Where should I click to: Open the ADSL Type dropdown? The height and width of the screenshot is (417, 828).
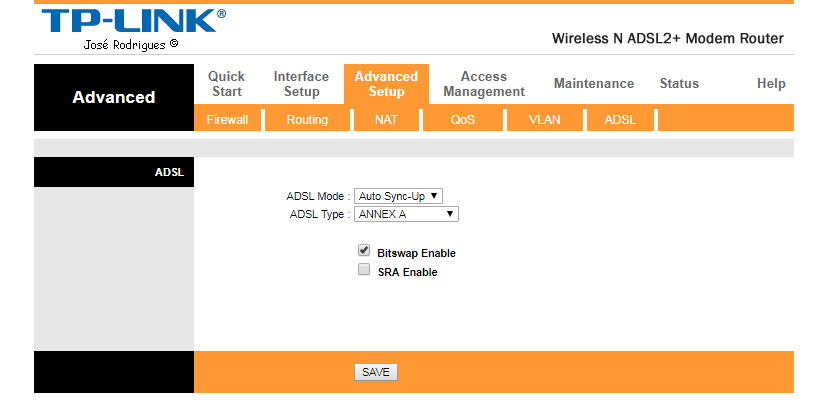point(406,213)
